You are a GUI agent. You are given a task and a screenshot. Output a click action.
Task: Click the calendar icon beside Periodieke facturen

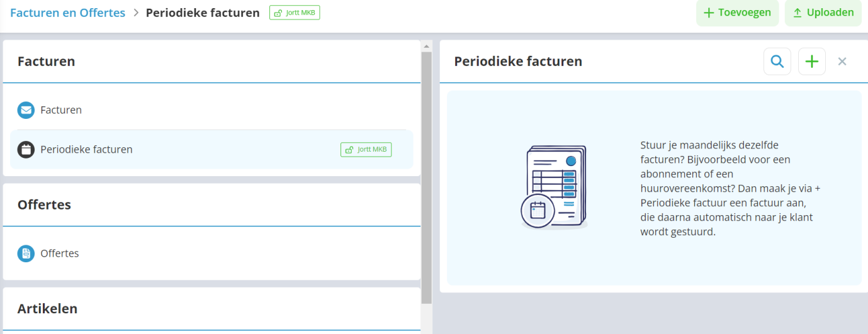coord(26,150)
